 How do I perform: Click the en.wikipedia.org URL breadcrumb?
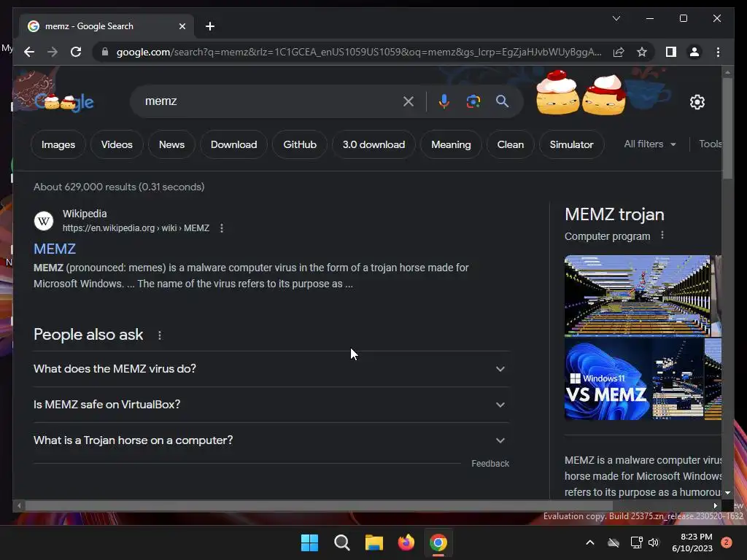(x=136, y=228)
